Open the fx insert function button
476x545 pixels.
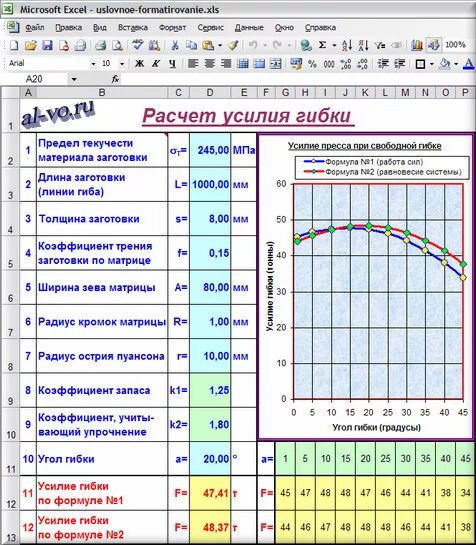pyautogui.click(x=115, y=79)
